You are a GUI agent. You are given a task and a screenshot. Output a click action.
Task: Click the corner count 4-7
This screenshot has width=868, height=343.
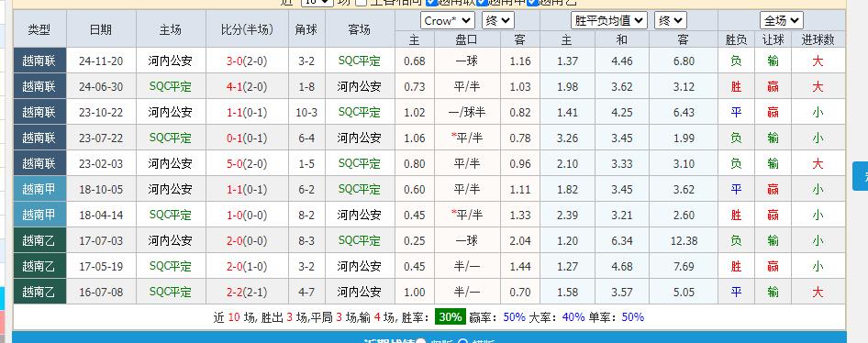tap(306, 292)
